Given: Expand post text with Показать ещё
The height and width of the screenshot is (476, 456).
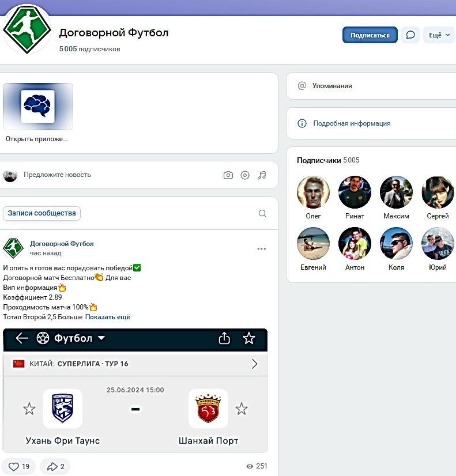Looking at the screenshot, I should coord(108,317).
